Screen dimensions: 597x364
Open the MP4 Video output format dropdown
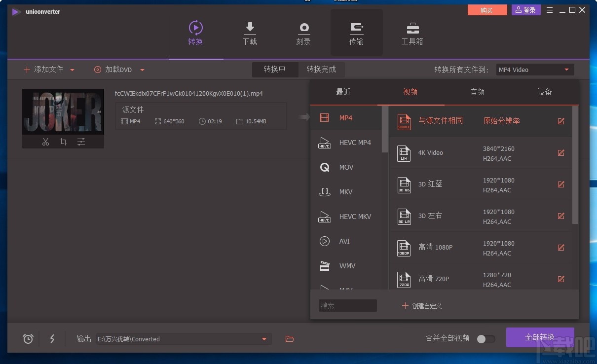(x=534, y=70)
